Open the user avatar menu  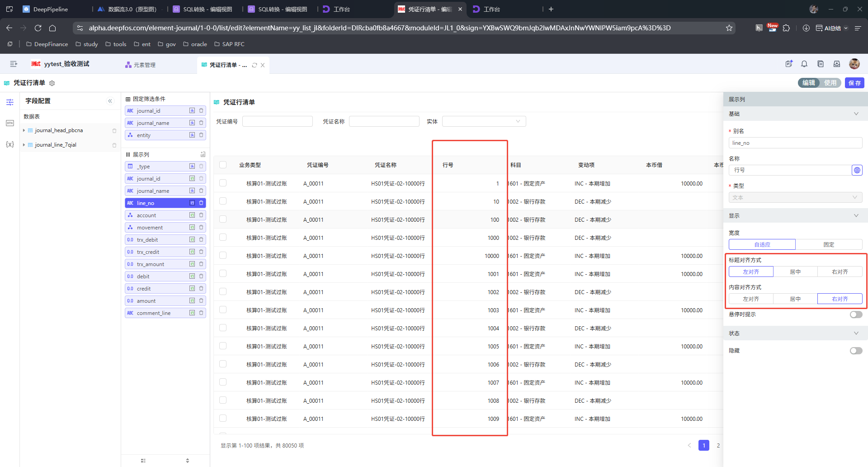pyautogui.click(x=854, y=64)
